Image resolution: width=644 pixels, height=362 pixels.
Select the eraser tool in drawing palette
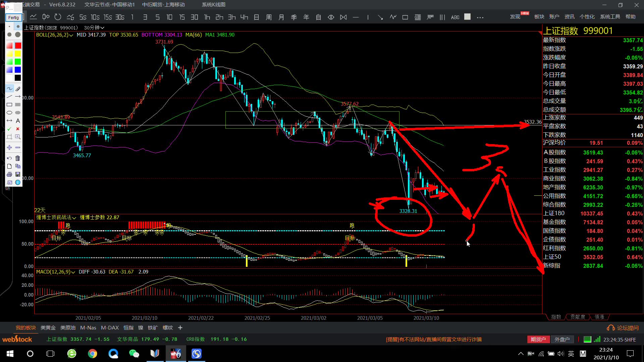(x=18, y=89)
